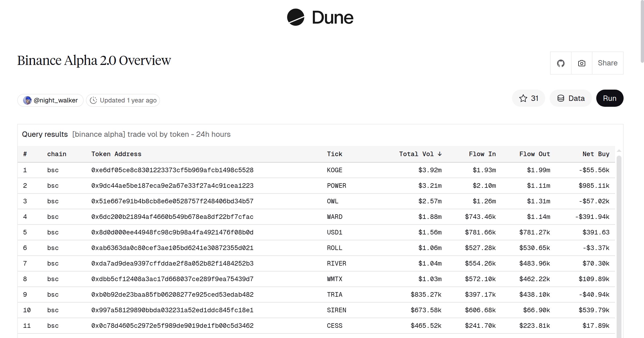The image size is (644, 338).
Task: Click @night_walker's avatar image
Action: point(28,100)
